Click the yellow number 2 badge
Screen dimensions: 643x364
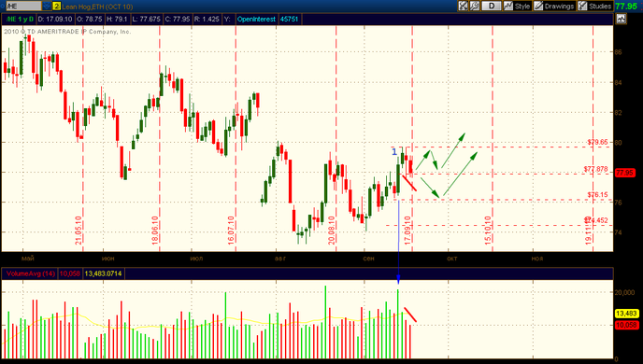tap(57, 7)
